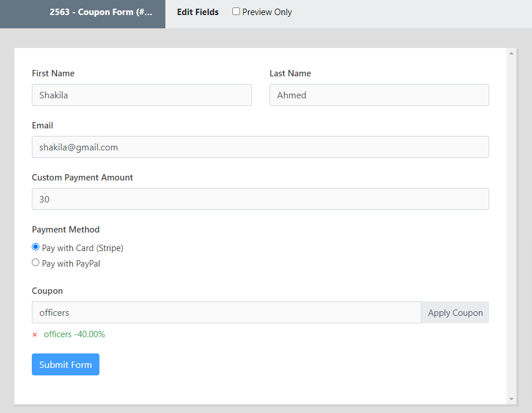This screenshot has height=413, width=532.
Task: Click the Payment Method label
Action: click(x=66, y=230)
